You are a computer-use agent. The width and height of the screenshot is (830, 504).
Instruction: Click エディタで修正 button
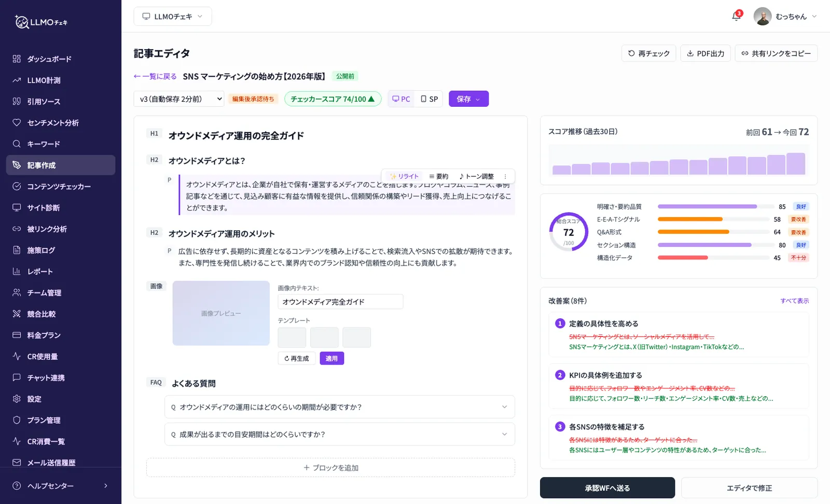tap(749, 488)
